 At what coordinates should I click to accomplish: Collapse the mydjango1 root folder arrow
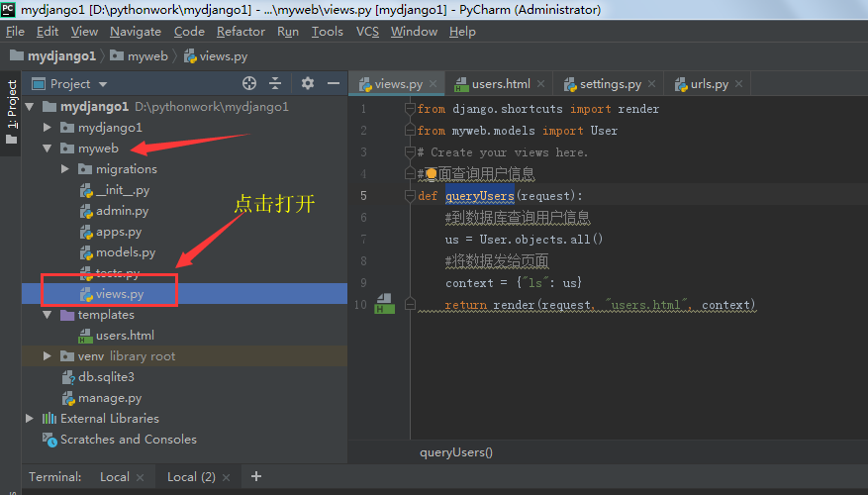pyautogui.click(x=30, y=106)
